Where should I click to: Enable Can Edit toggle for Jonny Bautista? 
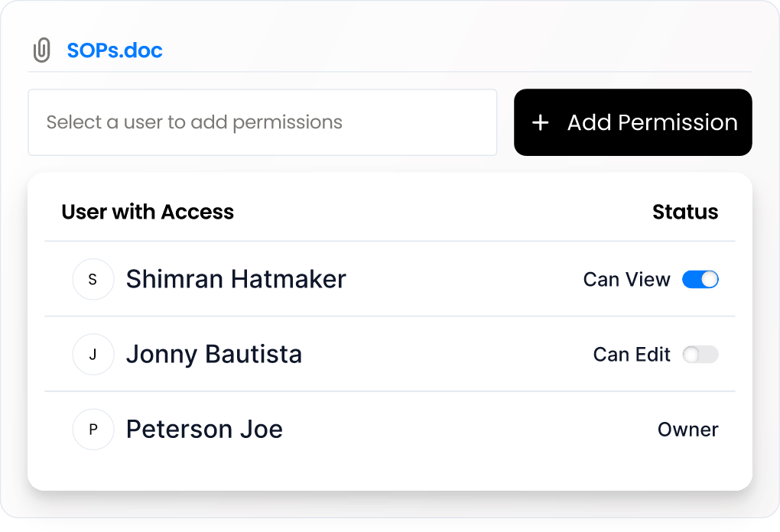pos(700,355)
